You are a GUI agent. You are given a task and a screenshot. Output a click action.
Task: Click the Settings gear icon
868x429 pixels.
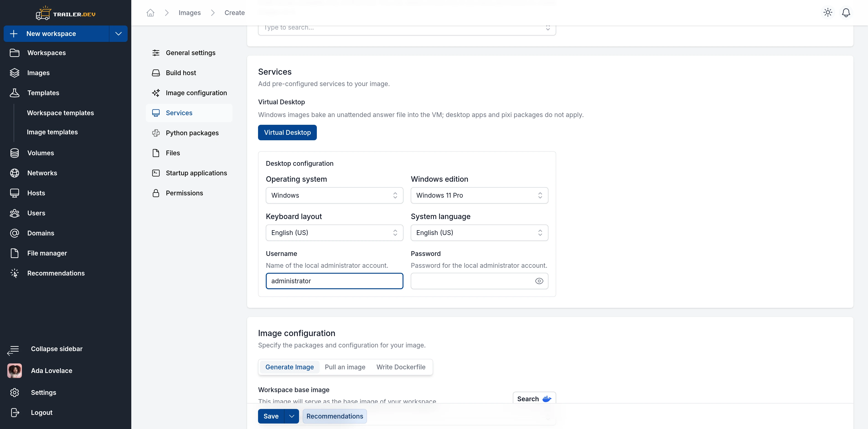coord(15,393)
